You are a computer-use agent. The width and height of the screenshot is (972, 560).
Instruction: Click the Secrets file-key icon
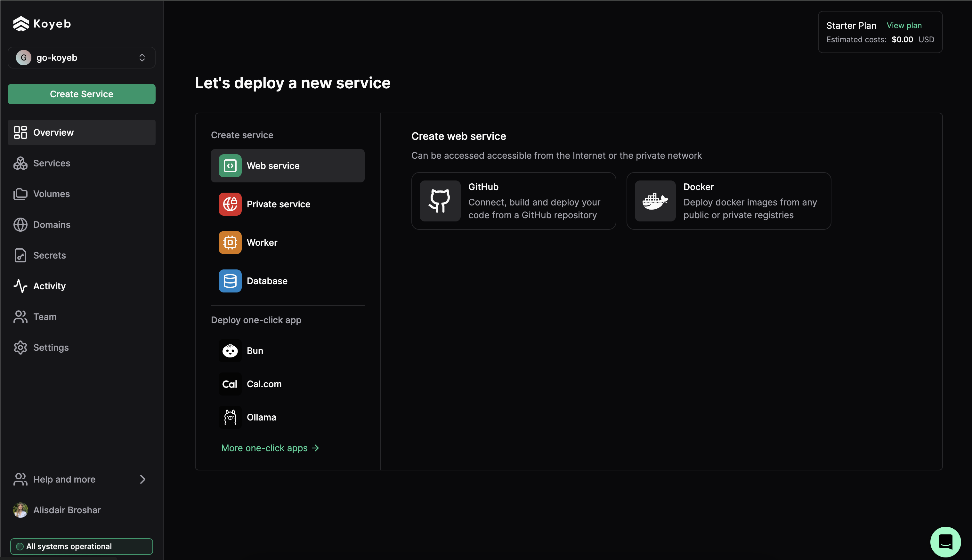pos(20,255)
